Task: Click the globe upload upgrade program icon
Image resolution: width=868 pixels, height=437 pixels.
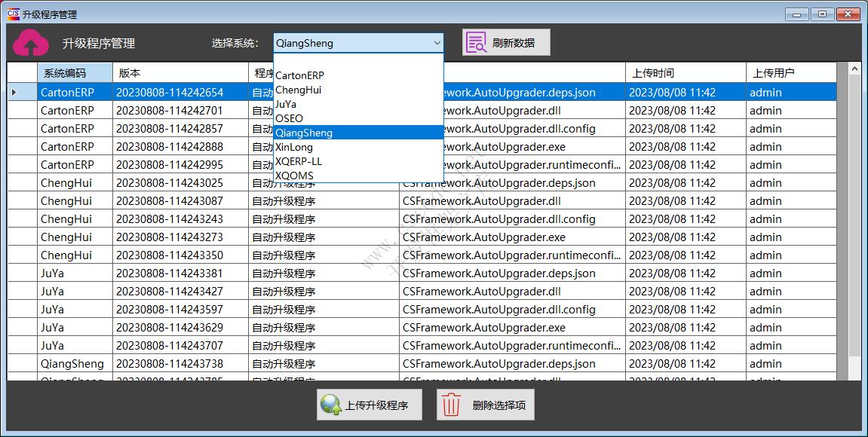Action: point(330,405)
